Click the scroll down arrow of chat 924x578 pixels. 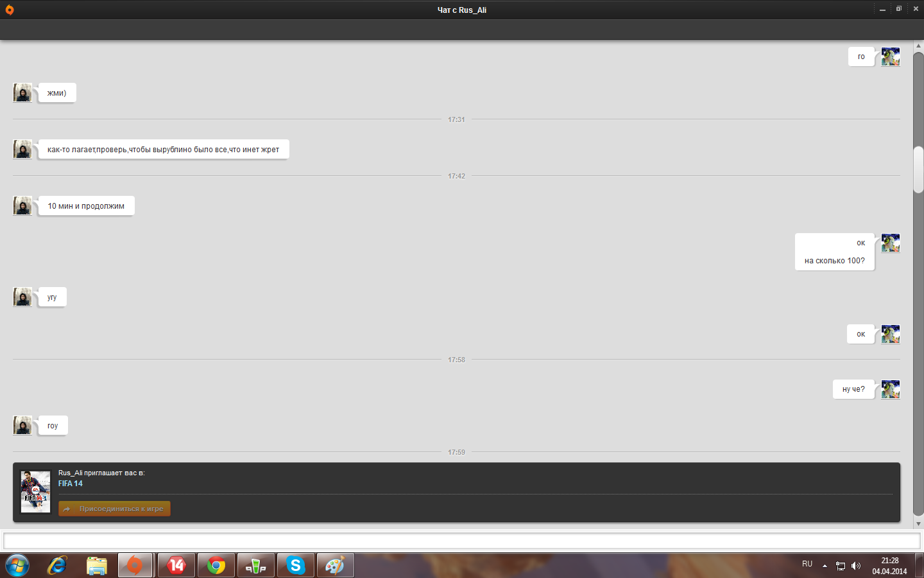click(918, 523)
